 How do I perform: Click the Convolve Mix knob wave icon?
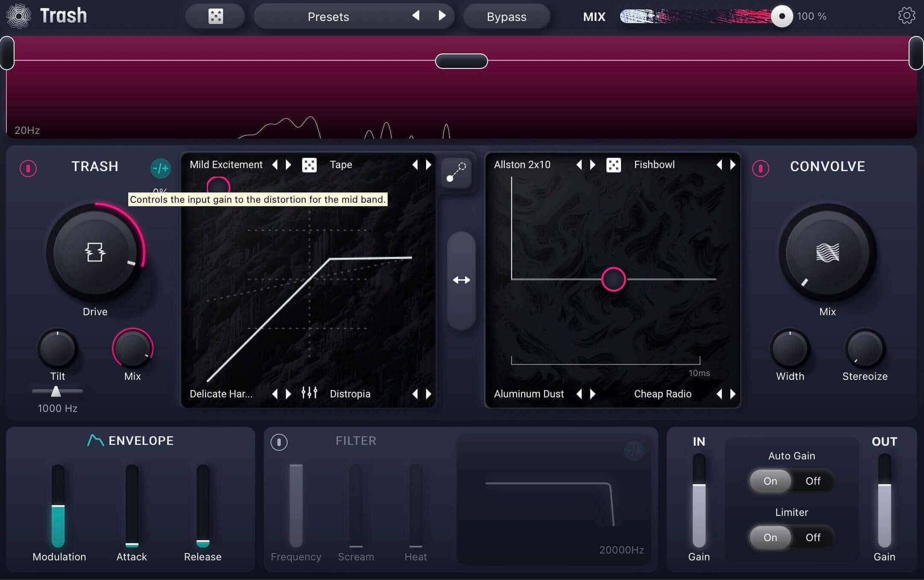(827, 252)
